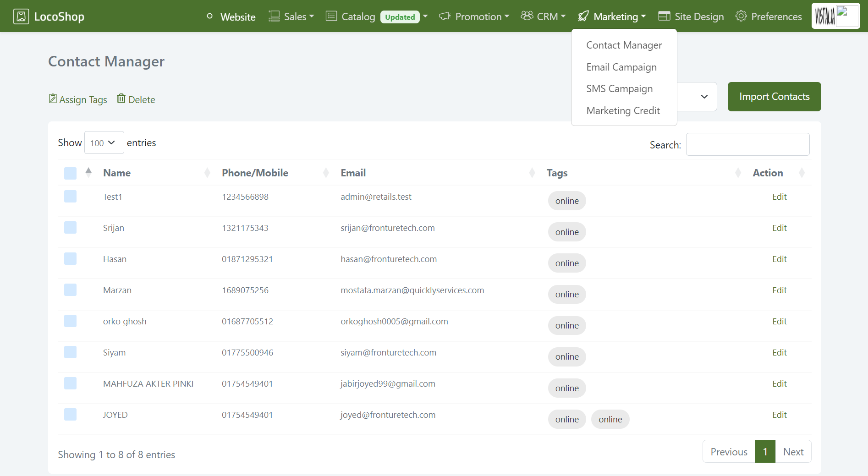Viewport: 868px width, 476px height.
Task: Click the Preferences gear icon
Action: pyautogui.click(x=741, y=16)
